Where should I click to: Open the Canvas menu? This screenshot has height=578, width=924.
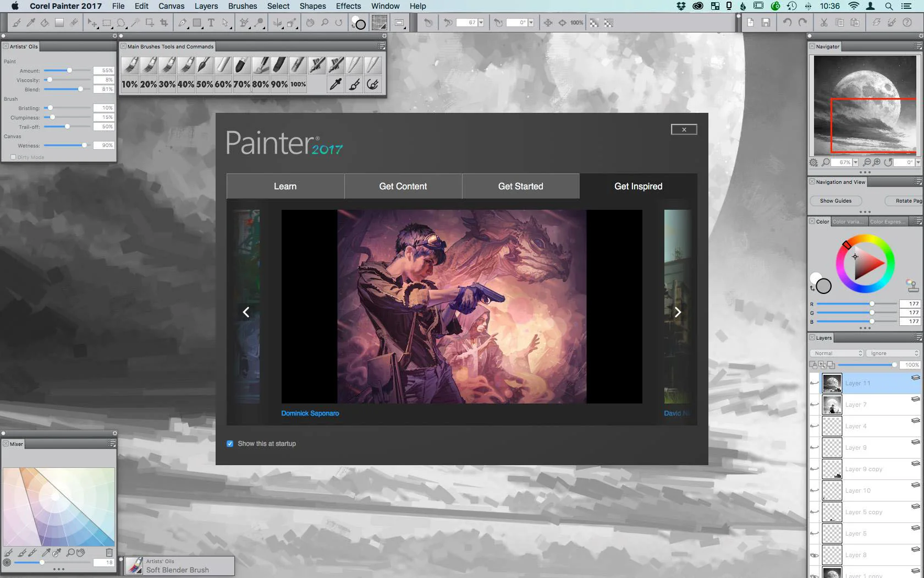pos(172,6)
